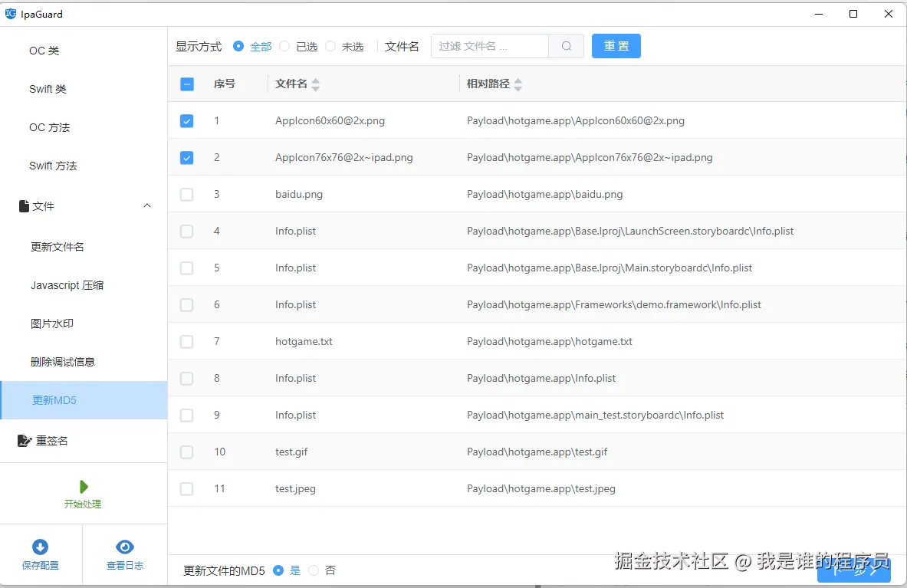Collapse the 文件 sidebar section chevron
The image size is (907, 588).
point(146,205)
